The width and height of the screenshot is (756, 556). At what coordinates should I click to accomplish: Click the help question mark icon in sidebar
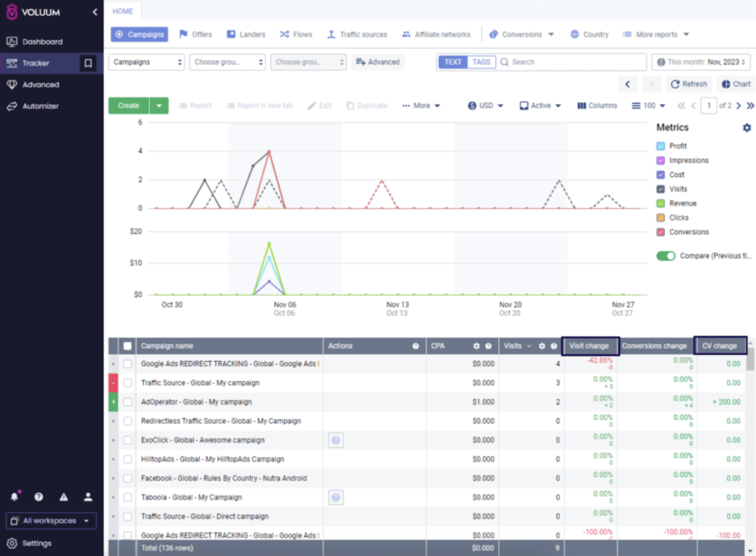click(38, 497)
